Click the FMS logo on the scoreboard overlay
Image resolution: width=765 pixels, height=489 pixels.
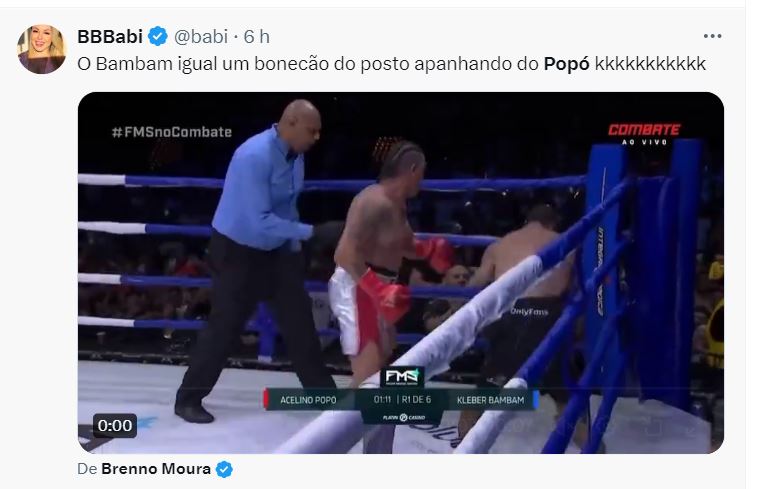tap(402, 377)
